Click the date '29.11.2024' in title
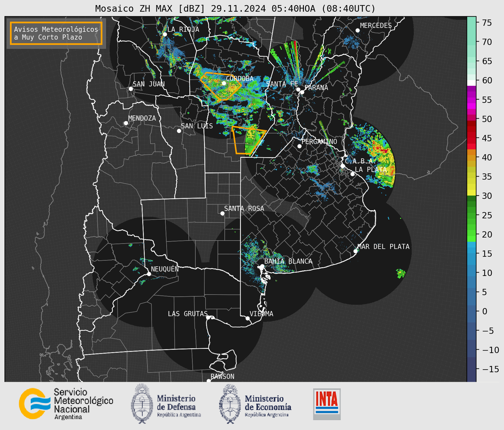 tap(238, 9)
